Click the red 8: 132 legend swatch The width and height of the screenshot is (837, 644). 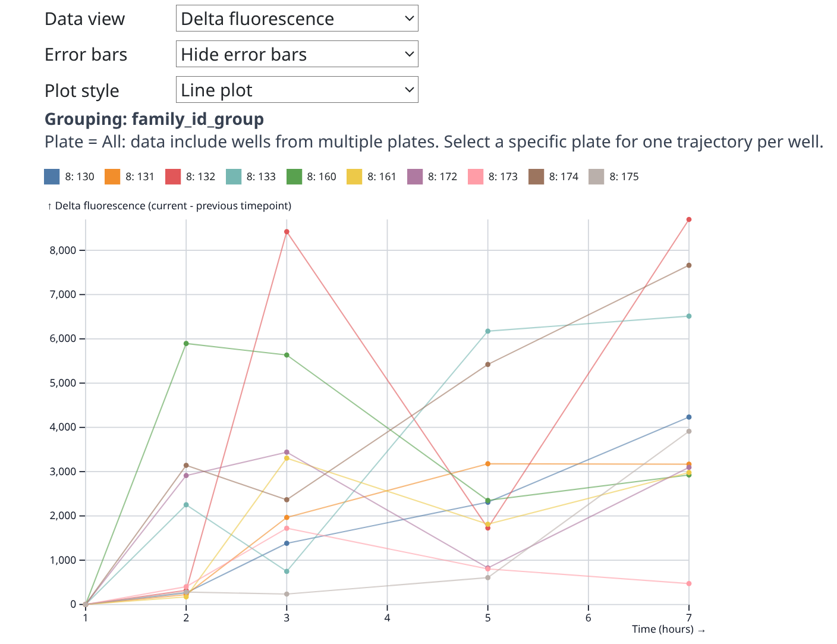(173, 177)
